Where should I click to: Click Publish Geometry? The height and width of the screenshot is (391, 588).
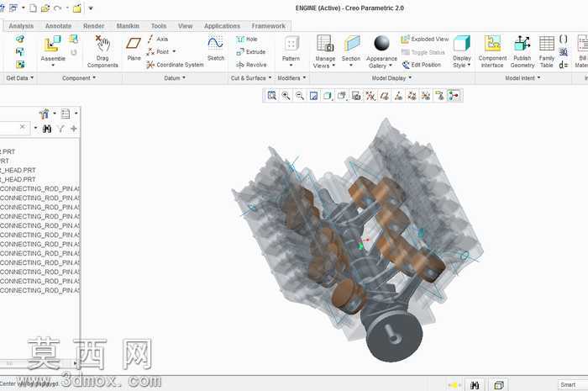(522, 51)
